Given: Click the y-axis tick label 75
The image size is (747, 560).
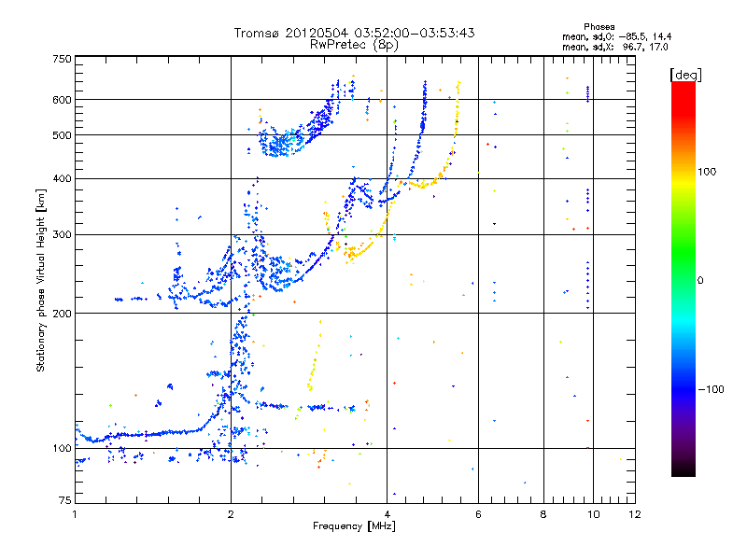Looking at the screenshot, I should [x=65, y=500].
